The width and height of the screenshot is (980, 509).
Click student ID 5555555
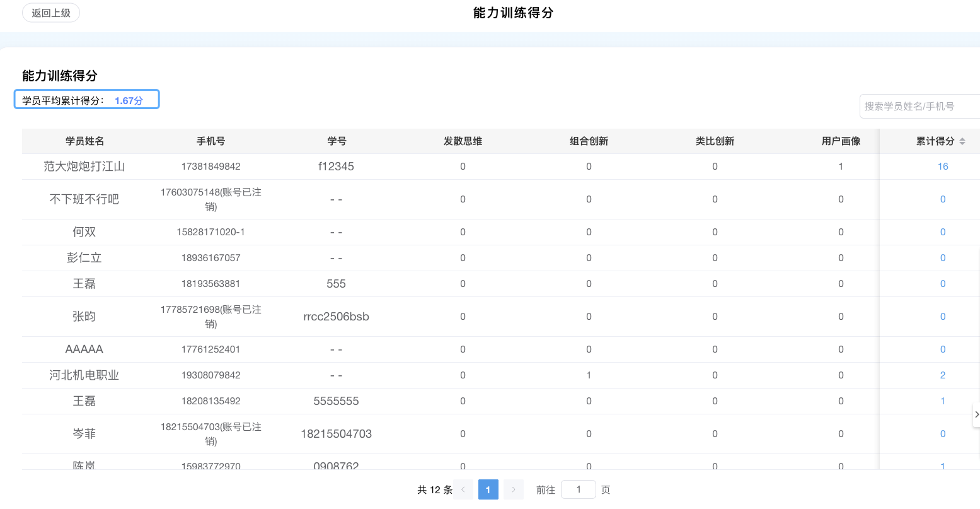(x=337, y=401)
